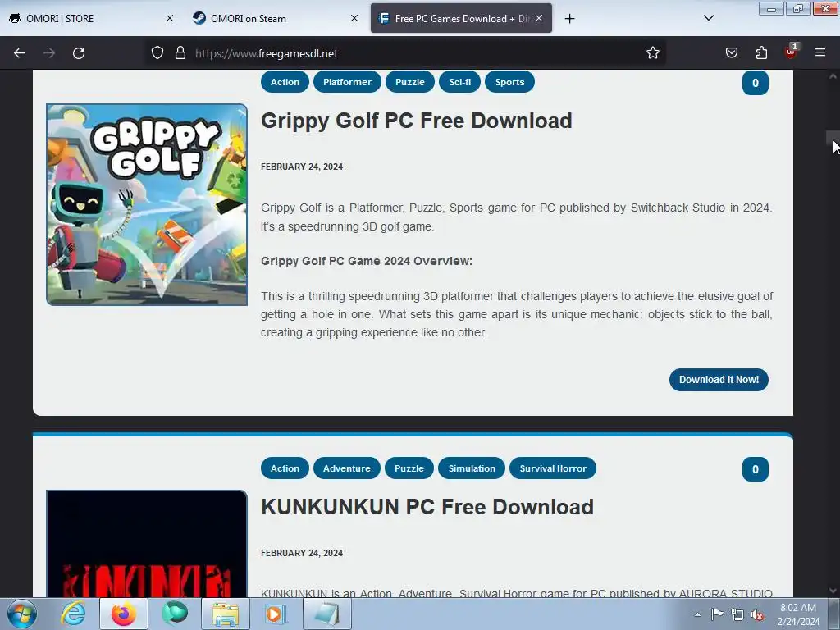Open a new browser tab
This screenshot has height=630, width=840.
(569, 19)
